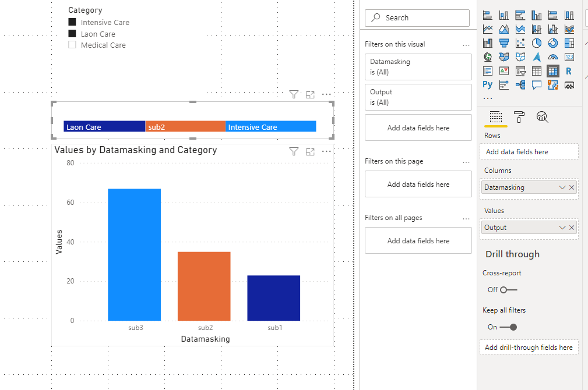Image resolution: width=588 pixels, height=390 pixels.
Task: Choose the Donut chart visual
Action: 553,43
